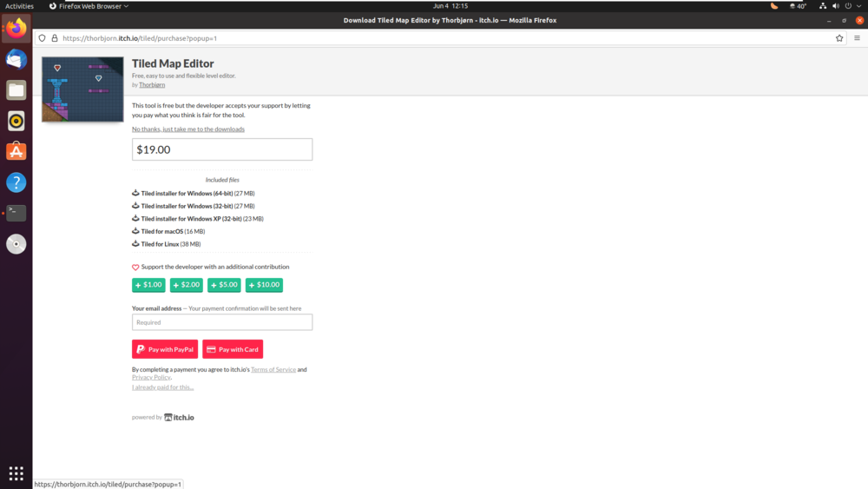Click download icon for Tiled for macOS
Screen dimensions: 868x489
[135, 231]
